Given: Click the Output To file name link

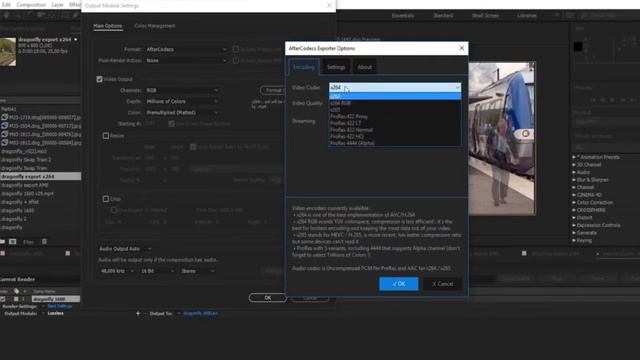Looking at the screenshot, I should click(200, 313).
